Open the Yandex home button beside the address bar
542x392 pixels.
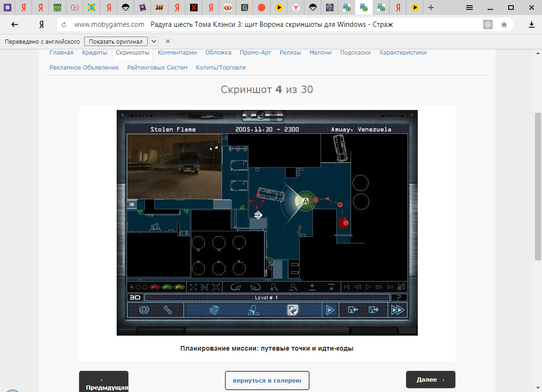coord(41,24)
